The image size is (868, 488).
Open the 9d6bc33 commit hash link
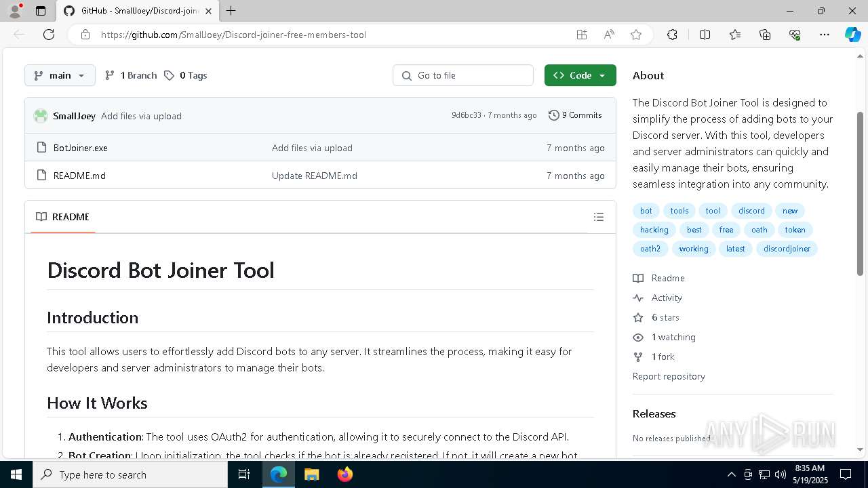tap(467, 115)
